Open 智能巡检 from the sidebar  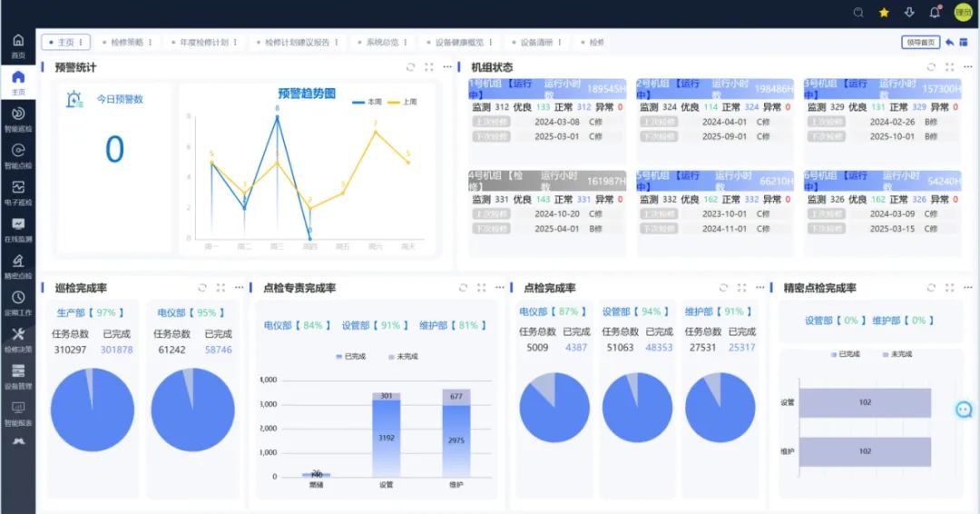18,120
